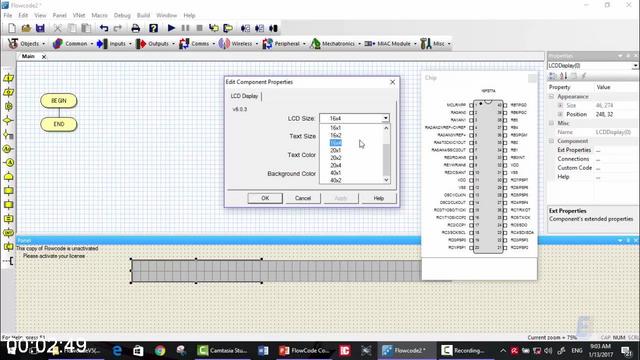640x360 pixels.
Task: Choose 16x1 from LCD Size list
Action: (336, 128)
